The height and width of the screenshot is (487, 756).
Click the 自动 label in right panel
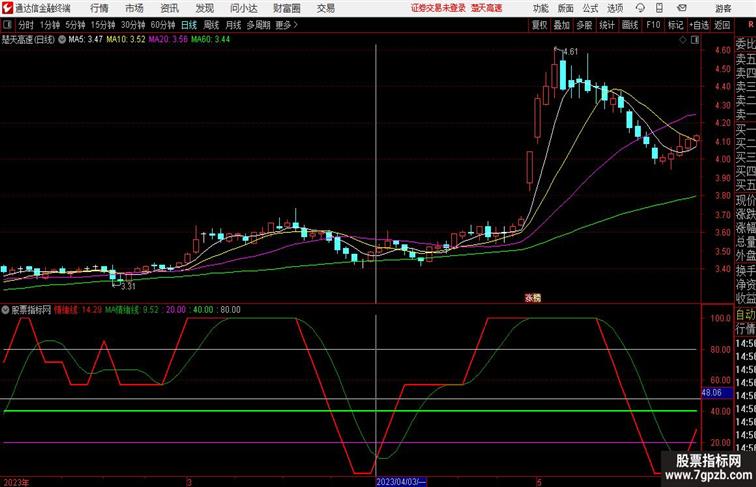pos(746,315)
